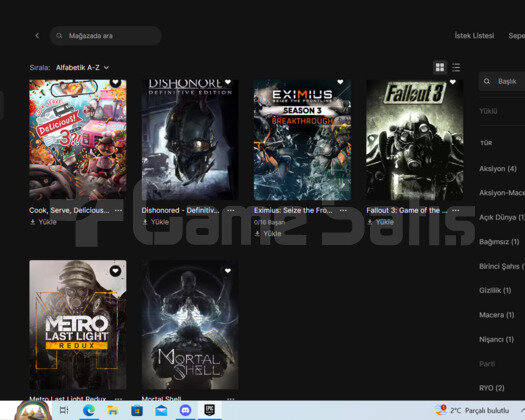Click the '0/16 Başarı' achievements text

(269, 222)
